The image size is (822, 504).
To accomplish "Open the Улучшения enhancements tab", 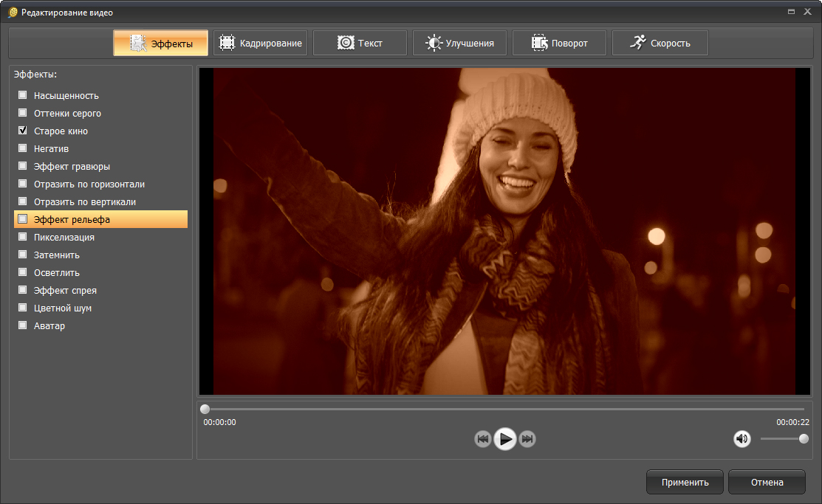I will tap(459, 44).
